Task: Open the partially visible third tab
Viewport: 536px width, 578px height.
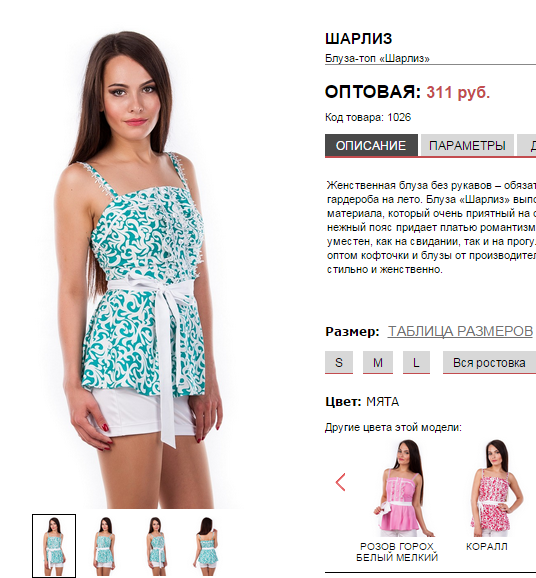Action: point(527,146)
